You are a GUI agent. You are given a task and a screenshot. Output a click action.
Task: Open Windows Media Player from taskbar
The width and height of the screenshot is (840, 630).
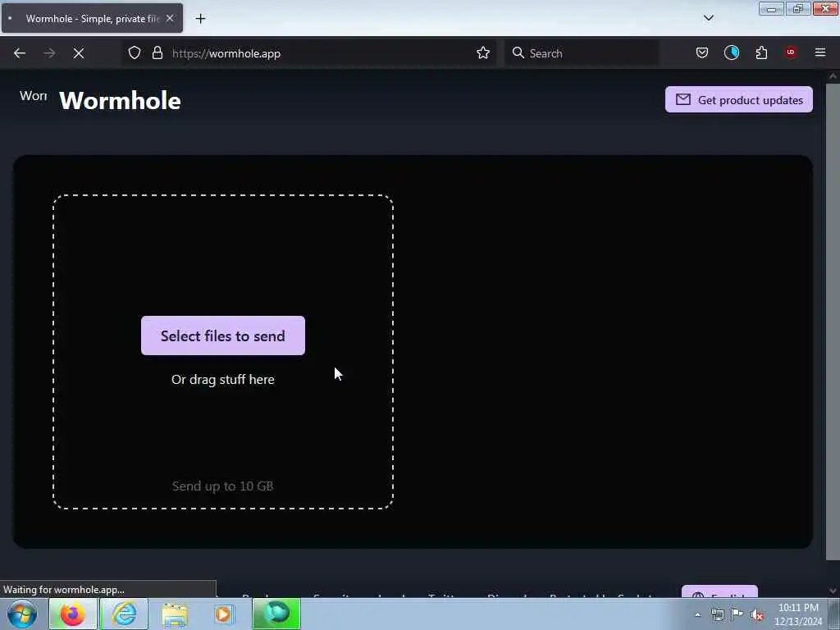click(x=223, y=614)
